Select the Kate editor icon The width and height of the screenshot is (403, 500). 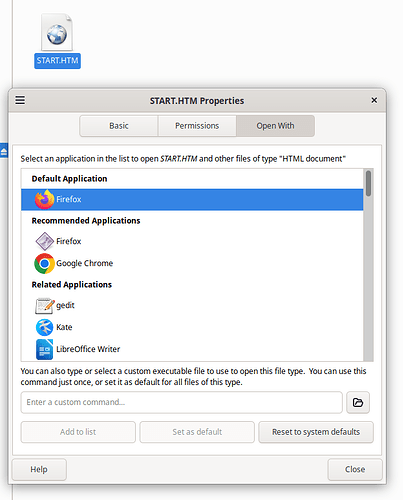click(x=44, y=327)
